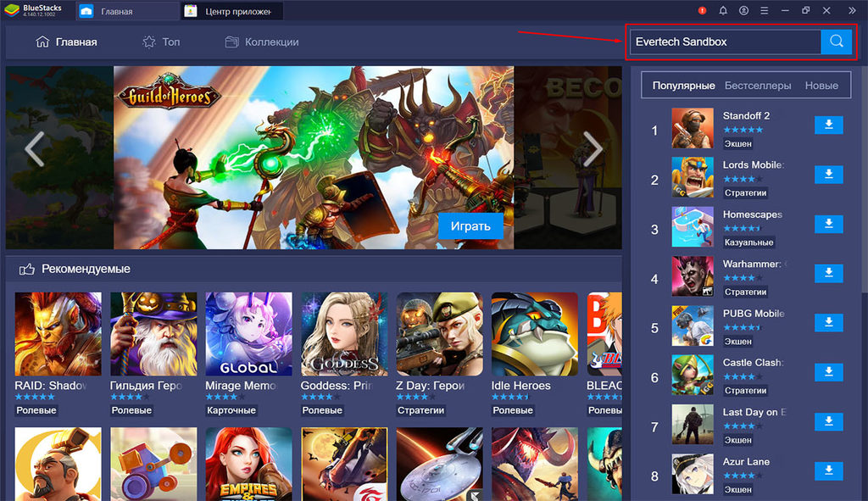
Task: Click the Рекомендуемые heading
Action: [86, 269]
